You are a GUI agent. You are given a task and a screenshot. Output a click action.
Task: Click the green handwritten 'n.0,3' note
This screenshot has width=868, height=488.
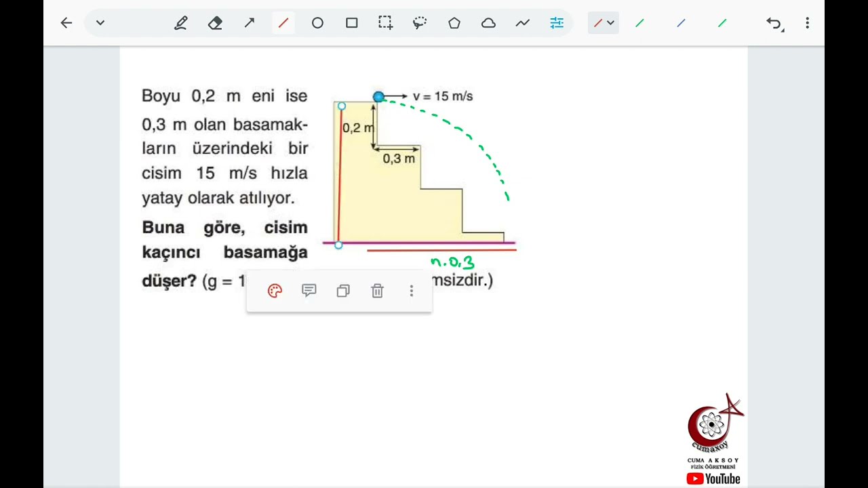(x=452, y=262)
